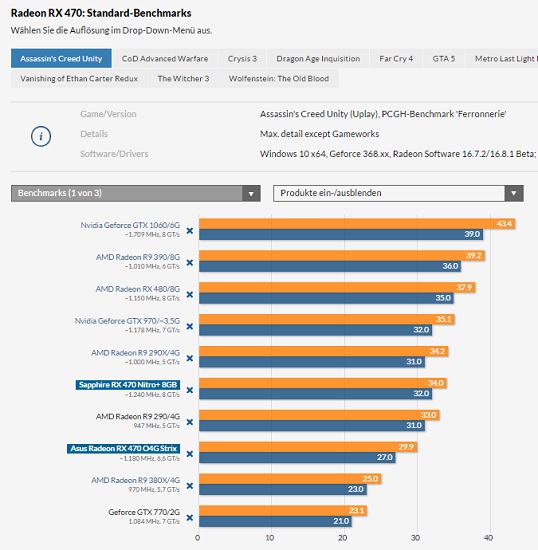Switch to the Crysis 3 tab
The image size is (538, 550).
click(x=242, y=59)
